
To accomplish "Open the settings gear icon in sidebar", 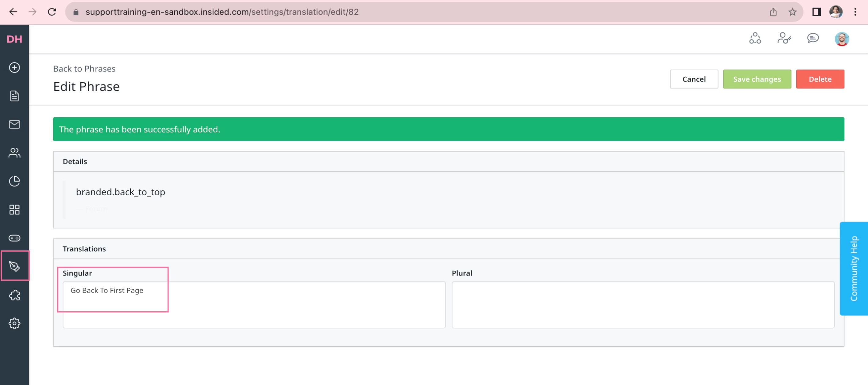I will pyautogui.click(x=14, y=323).
